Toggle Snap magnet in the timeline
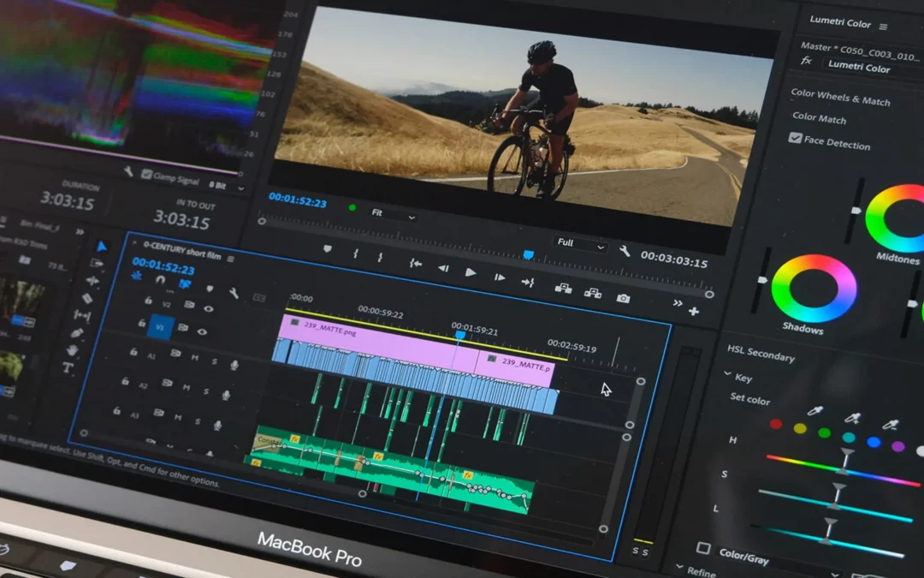Viewport: 924px width, 578px height. click(160, 279)
